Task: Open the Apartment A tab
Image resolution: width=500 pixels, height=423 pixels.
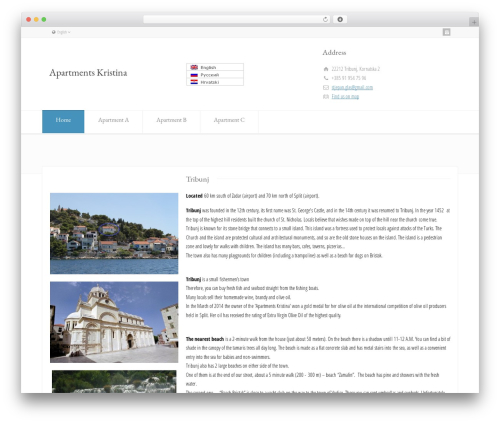Action: [113, 121]
